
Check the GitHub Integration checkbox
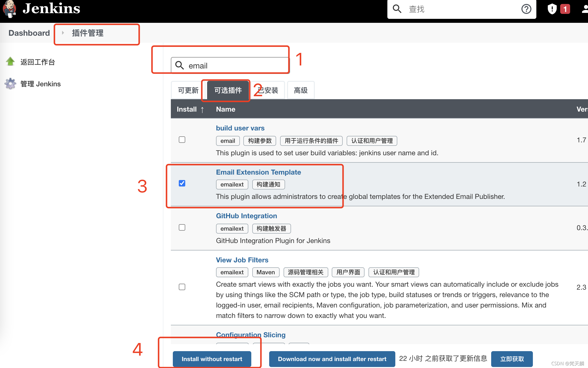182,227
